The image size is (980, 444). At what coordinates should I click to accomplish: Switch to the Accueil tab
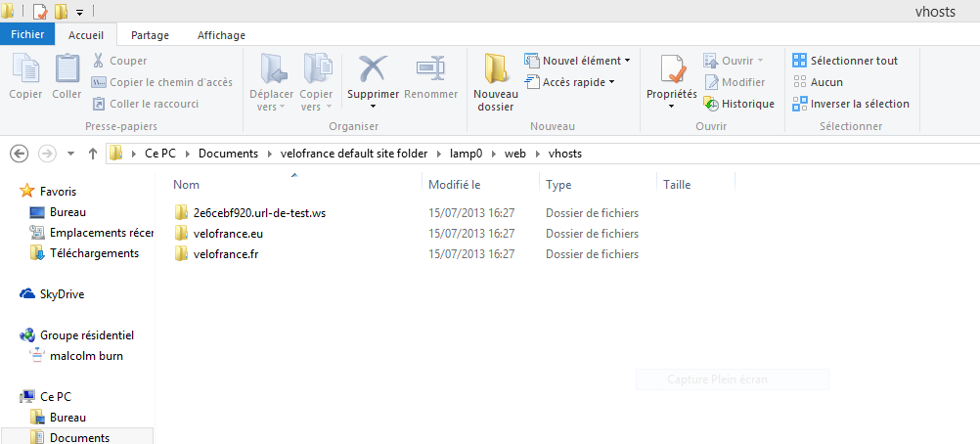(x=86, y=35)
